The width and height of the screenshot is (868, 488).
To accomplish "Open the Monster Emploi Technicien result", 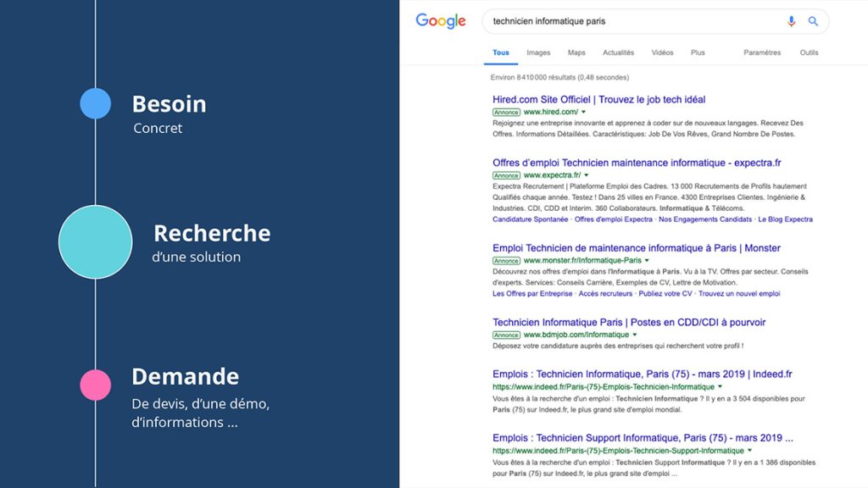I will point(637,248).
